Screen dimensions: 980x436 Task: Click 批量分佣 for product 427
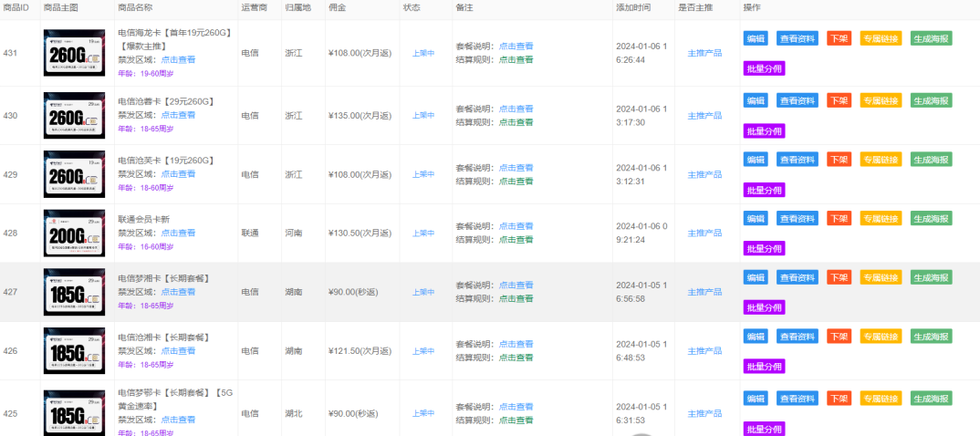[x=764, y=307]
